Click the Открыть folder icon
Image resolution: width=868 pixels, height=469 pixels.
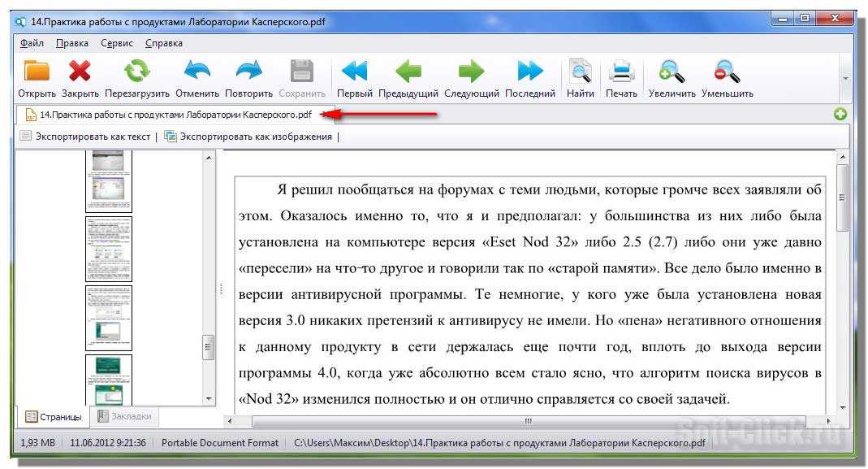pyautogui.click(x=37, y=72)
